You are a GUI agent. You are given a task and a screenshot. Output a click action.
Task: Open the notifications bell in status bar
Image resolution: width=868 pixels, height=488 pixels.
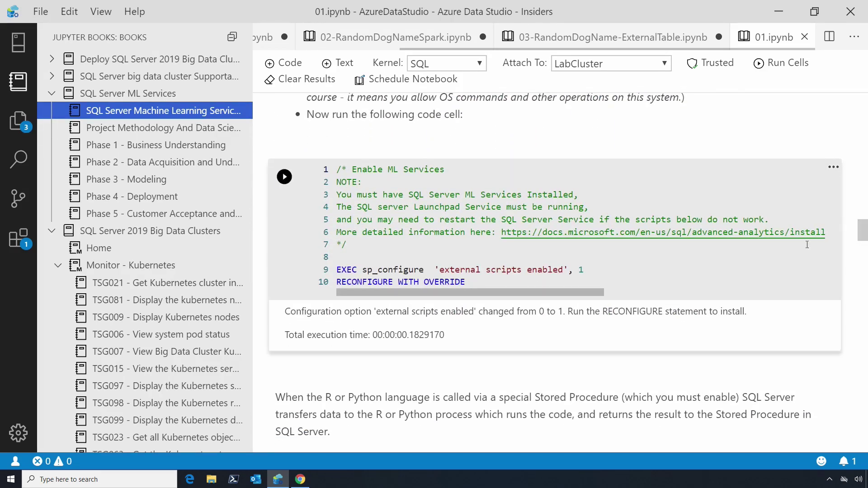[847, 461]
